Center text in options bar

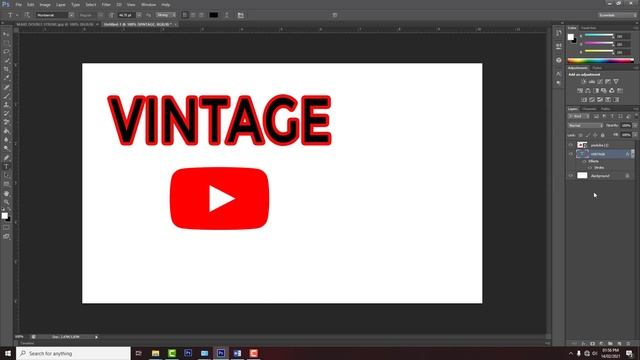tap(193, 15)
